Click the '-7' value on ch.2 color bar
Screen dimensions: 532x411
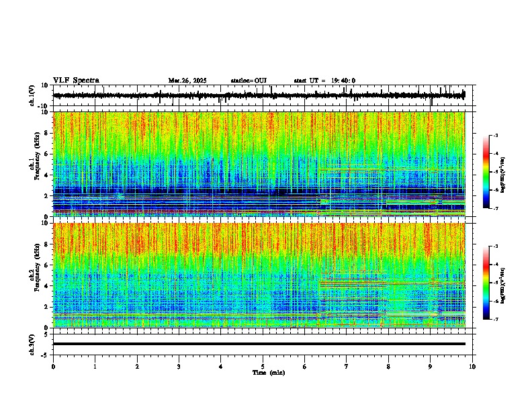click(495, 320)
